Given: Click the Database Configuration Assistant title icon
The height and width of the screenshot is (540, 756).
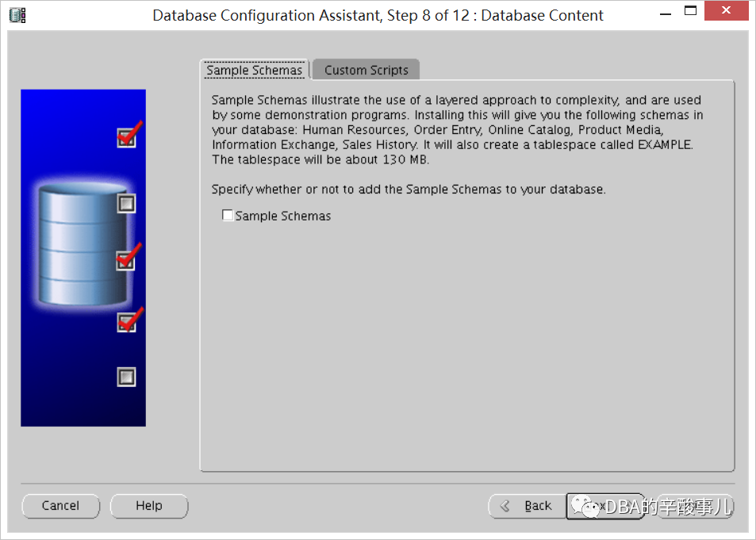Looking at the screenshot, I should pyautogui.click(x=17, y=15).
